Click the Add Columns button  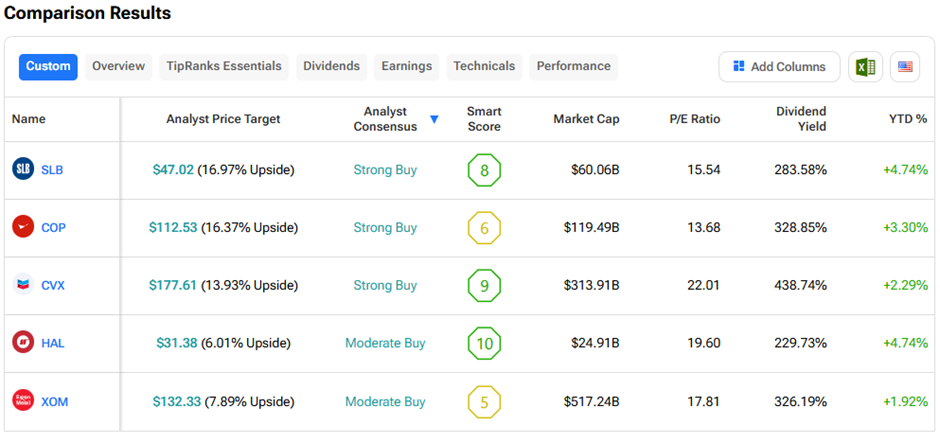pyautogui.click(x=779, y=67)
